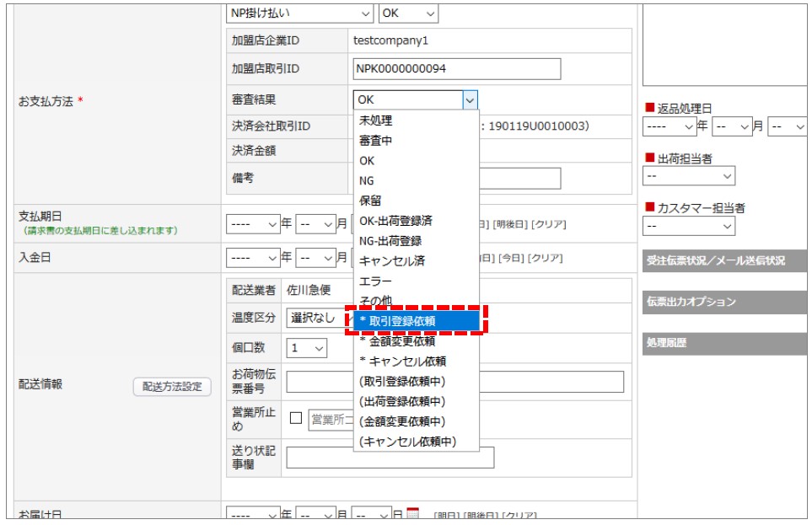Select * 取引登録依頼 option

click(416, 321)
